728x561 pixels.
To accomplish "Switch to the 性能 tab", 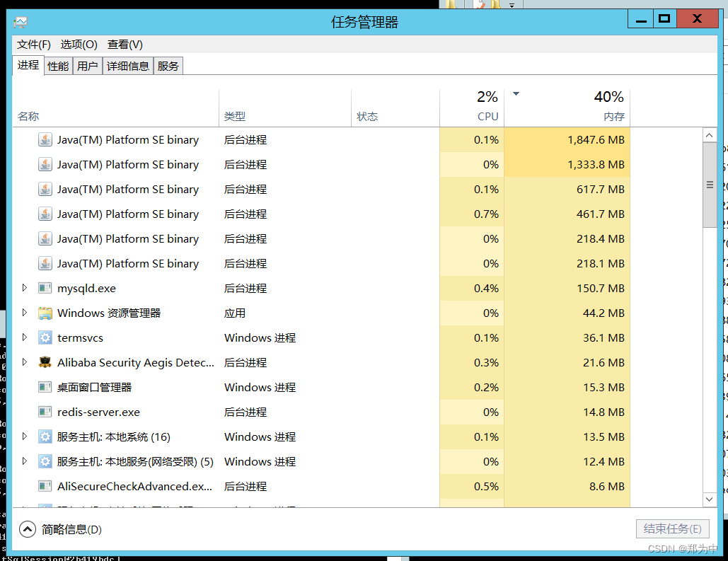I will click(58, 66).
